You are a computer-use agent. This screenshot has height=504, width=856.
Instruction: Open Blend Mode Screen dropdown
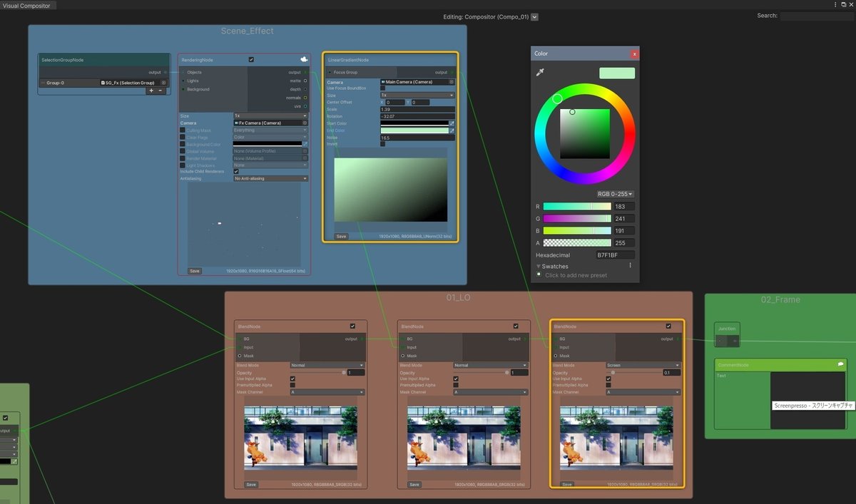tap(643, 365)
